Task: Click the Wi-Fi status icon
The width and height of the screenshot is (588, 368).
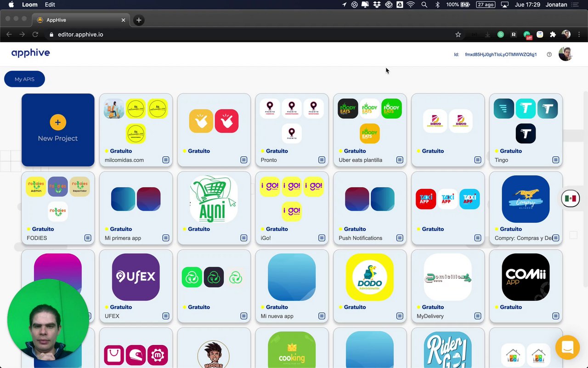Action: point(411,5)
